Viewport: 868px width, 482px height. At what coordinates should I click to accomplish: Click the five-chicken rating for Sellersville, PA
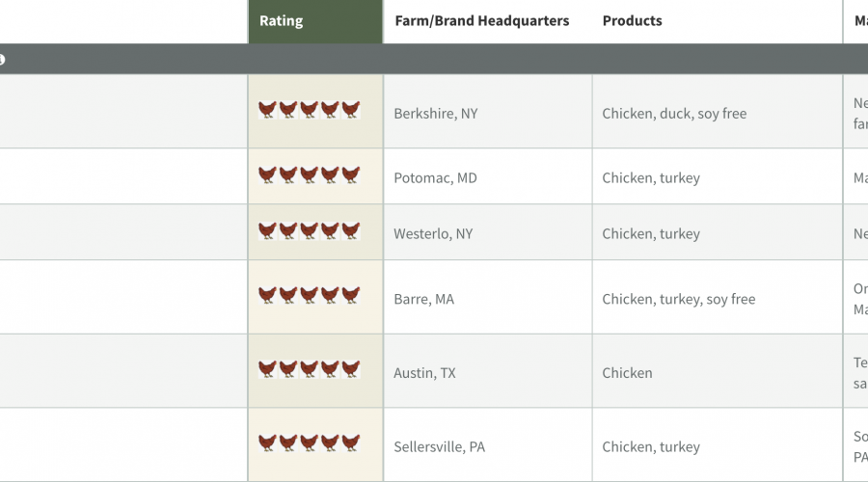click(x=309, y=442)
